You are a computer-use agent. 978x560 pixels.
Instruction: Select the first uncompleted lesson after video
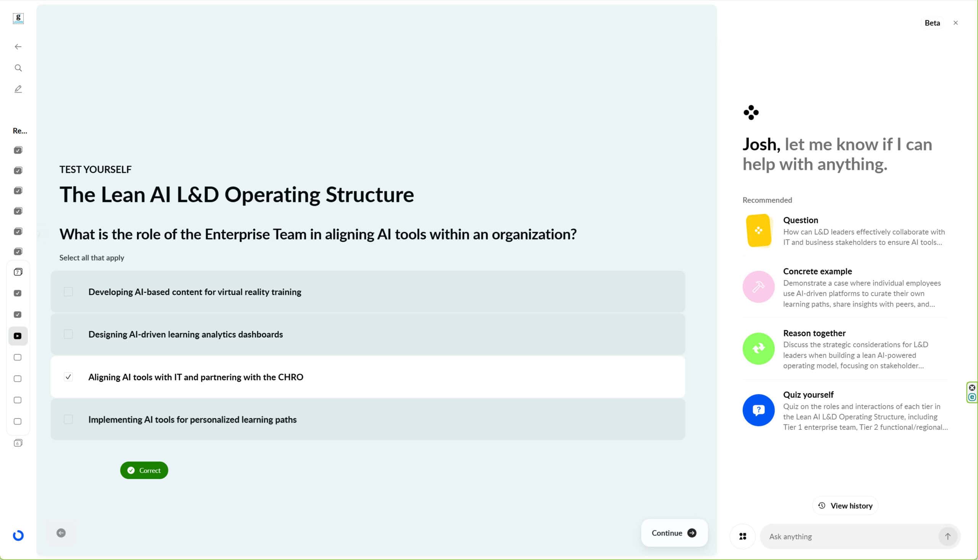tap(18, 357)
